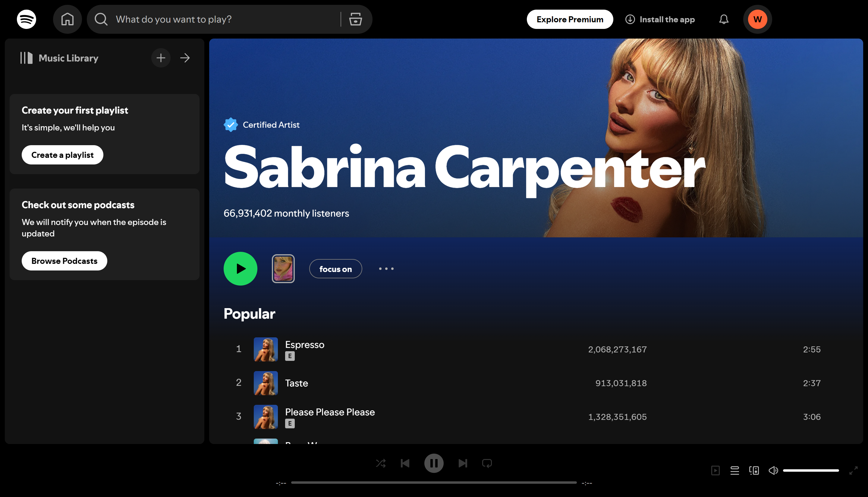Expand Music Library with arrow
This screenshot has height=497, width=868.
tap(185, 58)
